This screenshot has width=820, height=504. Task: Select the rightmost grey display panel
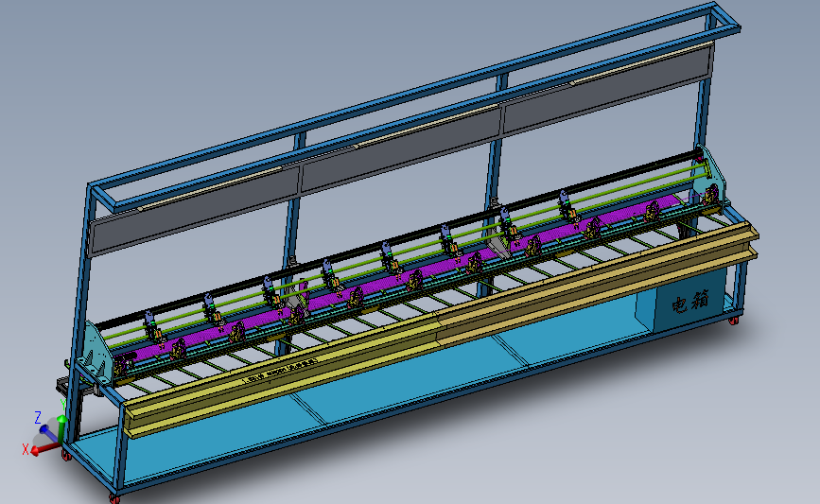pyautogui.click(x=609, y=88)
